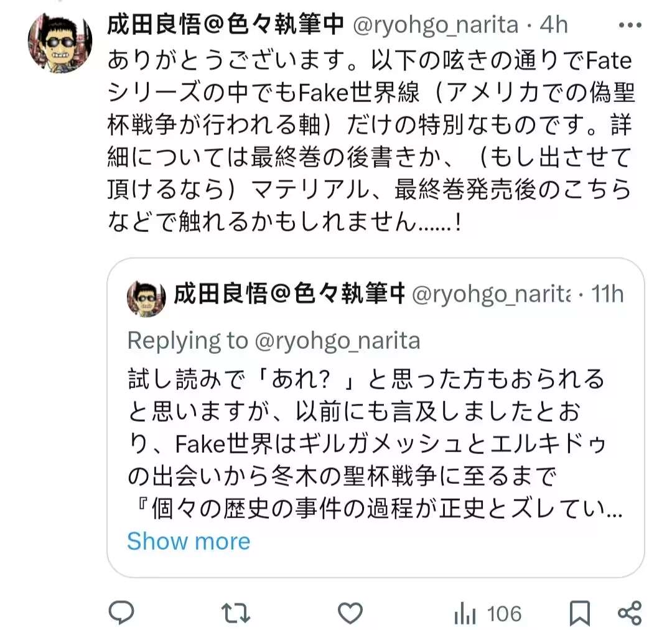Expand the quoted tweet with Show more
This screenshot has height=630, width=672.
tap(188, 540)
